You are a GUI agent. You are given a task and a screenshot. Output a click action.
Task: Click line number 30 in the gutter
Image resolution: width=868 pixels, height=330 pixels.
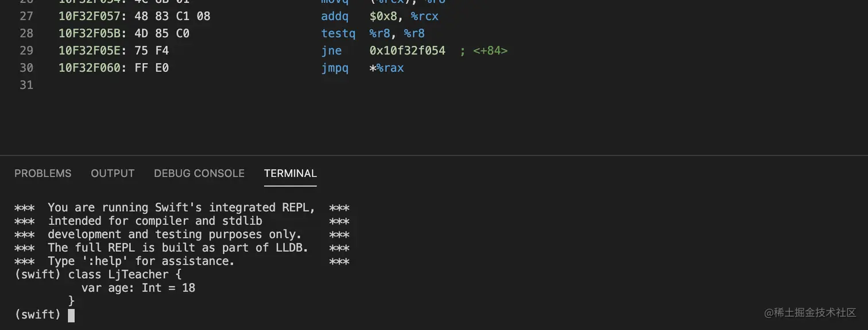26,68
